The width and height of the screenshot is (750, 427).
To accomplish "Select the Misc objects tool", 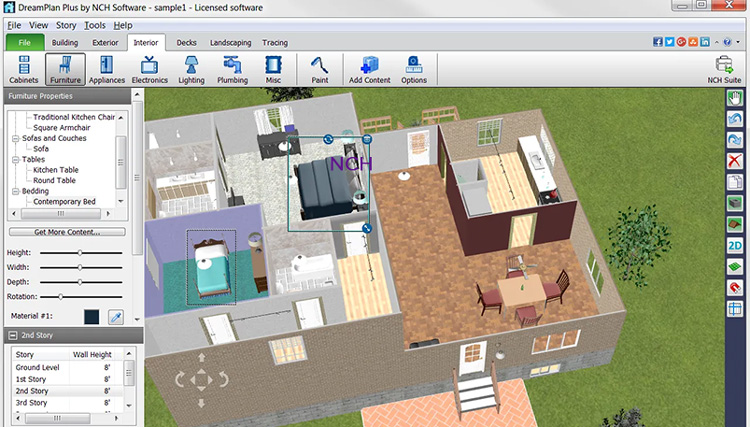I will tap(273, 70).
